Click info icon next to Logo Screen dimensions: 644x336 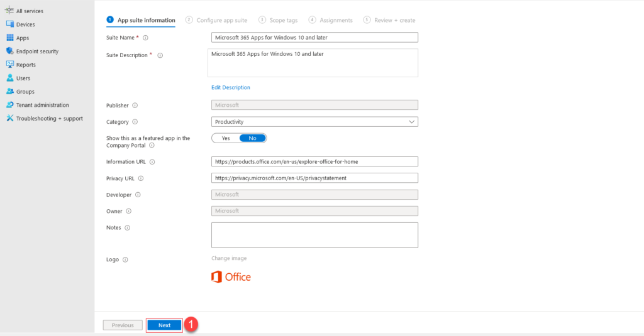[125, 259]
